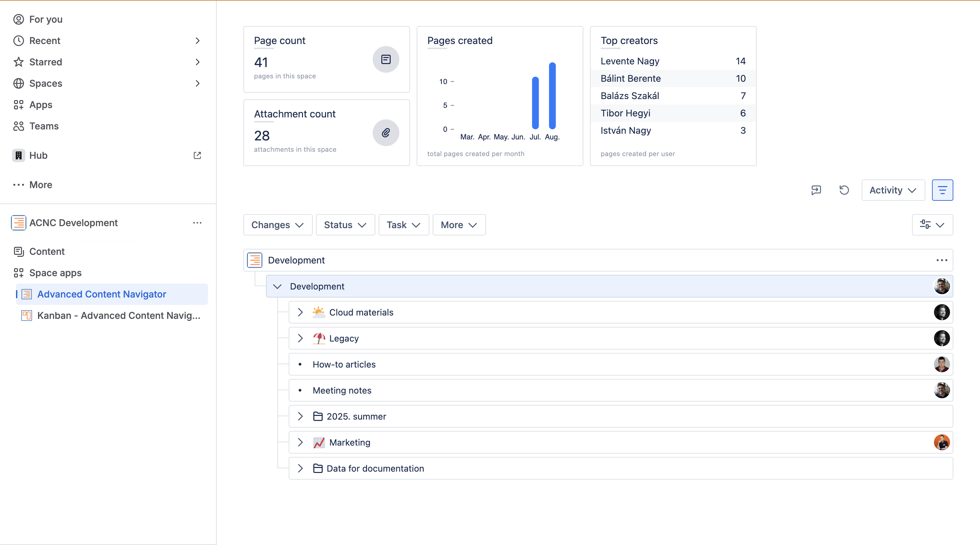The height and width of the screenshot is (545, 980).
Task: Open Development root row three-dot menu
Action: (x=942, y=260)
